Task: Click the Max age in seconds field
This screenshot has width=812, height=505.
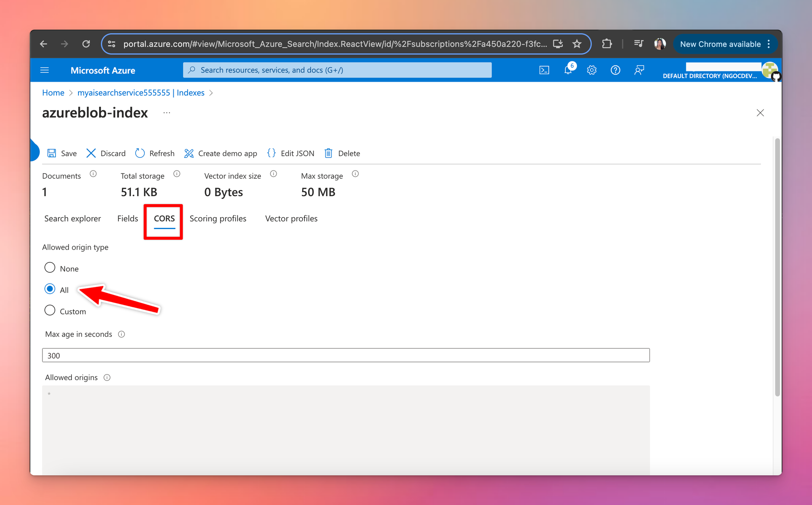Action: [346, 355]
